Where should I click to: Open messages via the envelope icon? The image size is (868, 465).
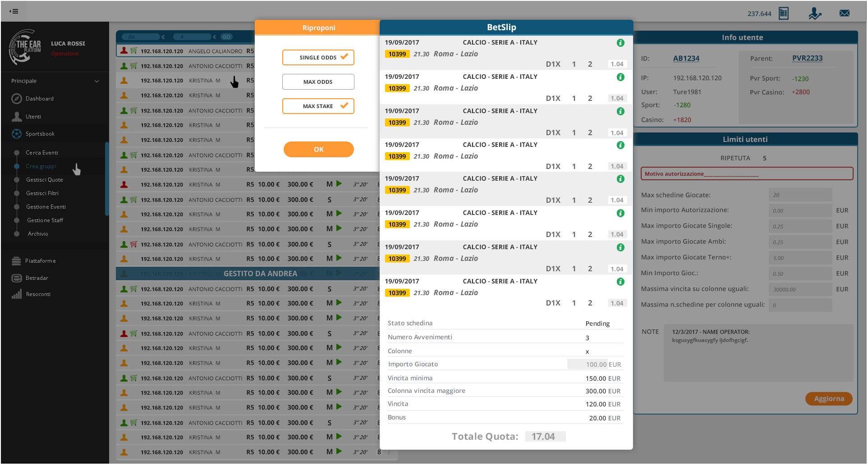click(x=845, y=13)
